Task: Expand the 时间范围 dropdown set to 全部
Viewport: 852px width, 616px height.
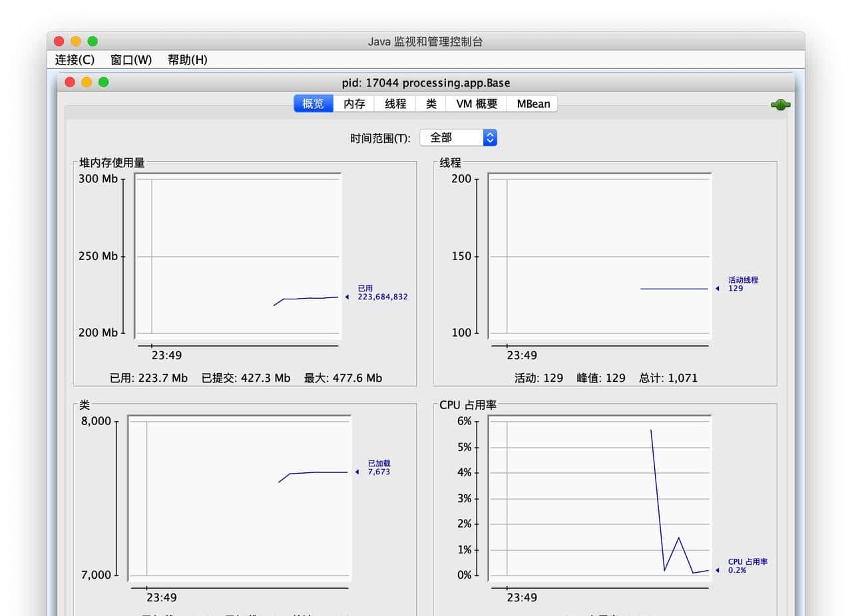Action: 458,138
